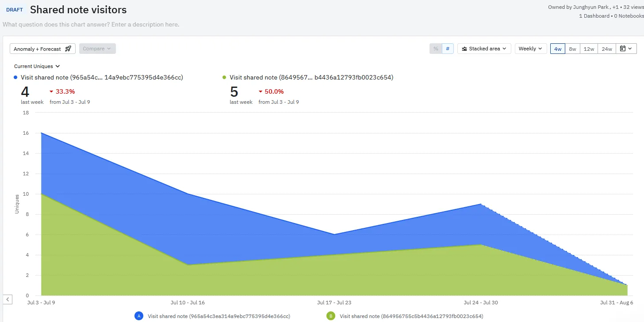Click the chart description input field
This screenshot has height=322, width=644.
tap(91, 25)
